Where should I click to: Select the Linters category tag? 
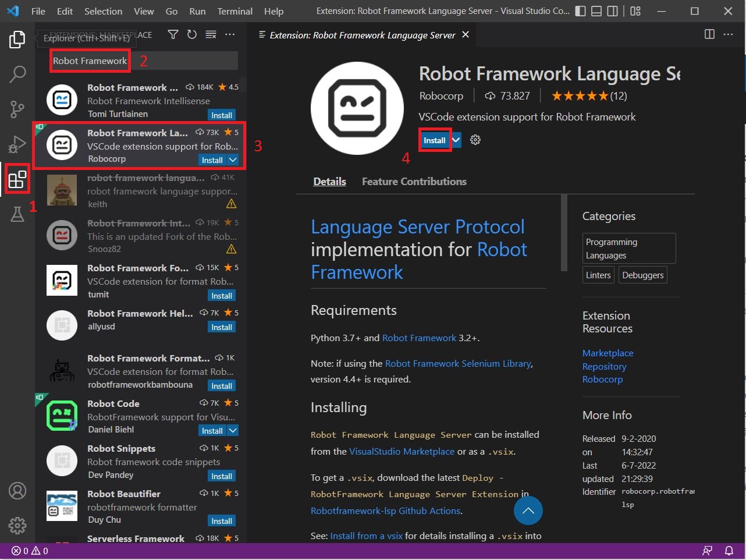598,275
